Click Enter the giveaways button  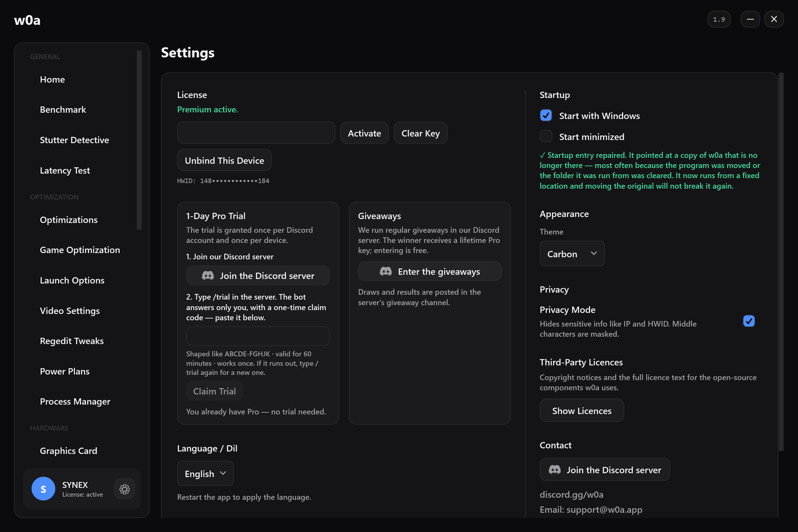(430, 272)
